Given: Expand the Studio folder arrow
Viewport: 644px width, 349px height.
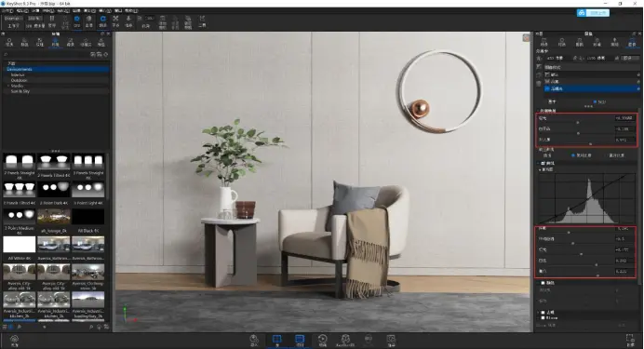Looking at the screenshot, I should [8, 86].
